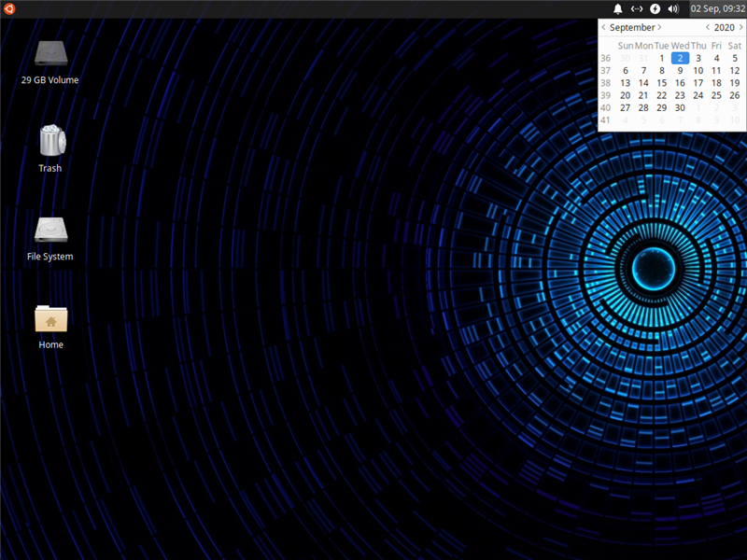Select September 21 in the calendar
This screenshot has height=560, width=747.
[x=643, y=95]
